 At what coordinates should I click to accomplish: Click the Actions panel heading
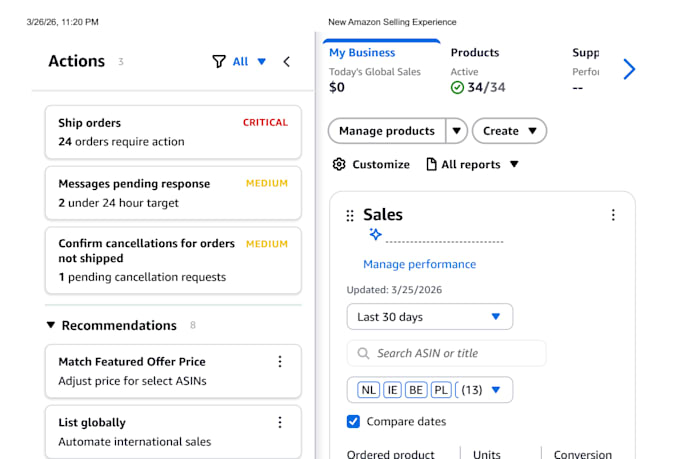point(77,61)
